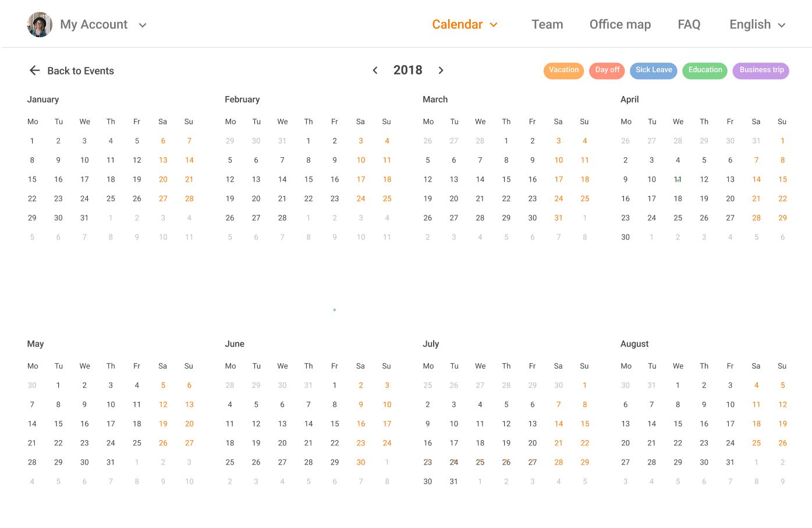Viewport: 812px width, 528px height.
Task: Click the back arrow icon
Action: [x=35, y=70]
